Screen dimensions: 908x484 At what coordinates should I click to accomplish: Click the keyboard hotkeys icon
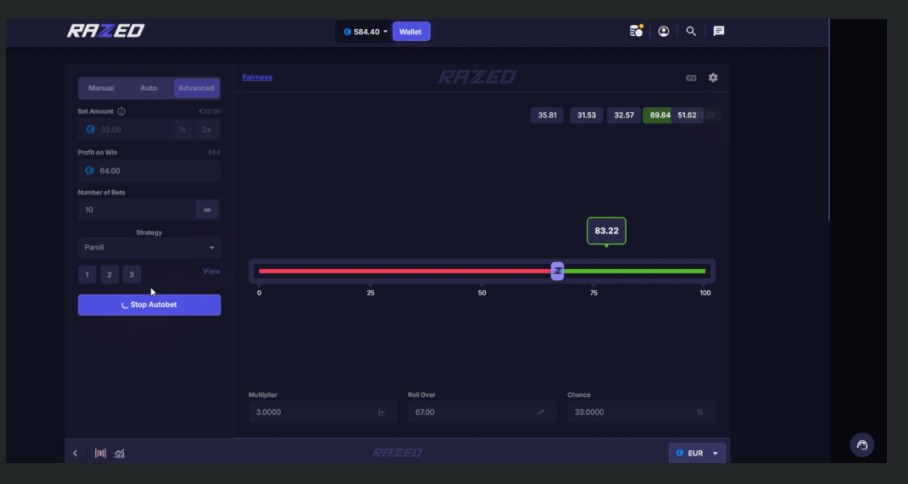point(691,77)
